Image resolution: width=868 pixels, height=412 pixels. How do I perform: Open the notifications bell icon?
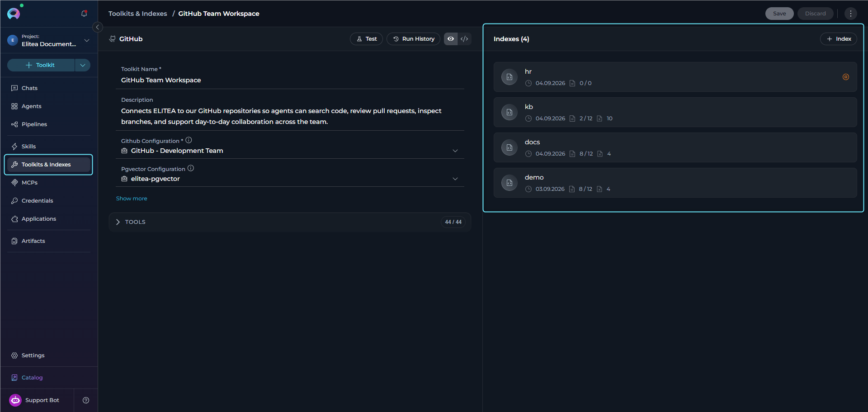click(x=84, y=14)
